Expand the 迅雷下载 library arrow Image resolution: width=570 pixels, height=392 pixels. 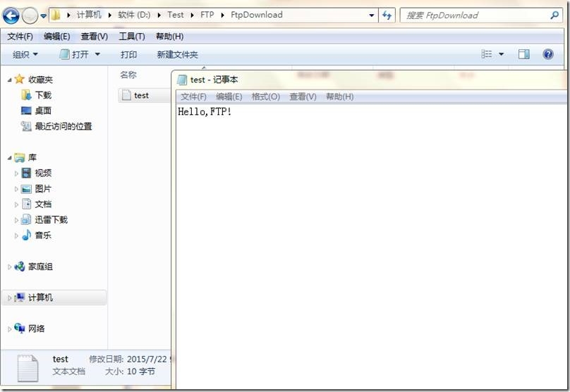16,220
